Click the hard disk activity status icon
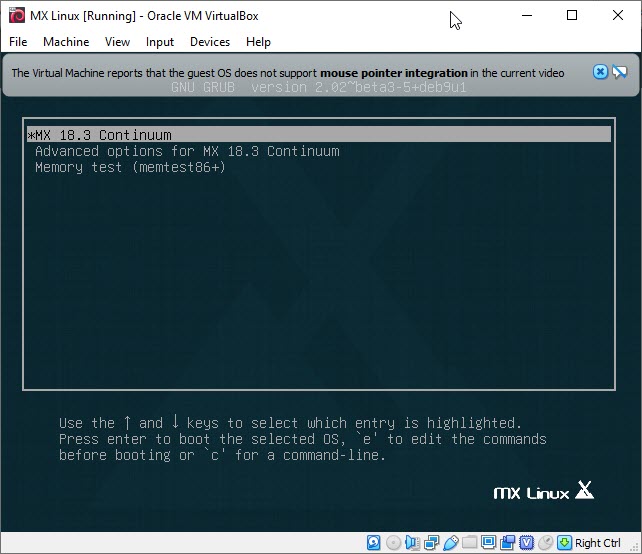The image size is (642, 554). click(x=373, y=543)
